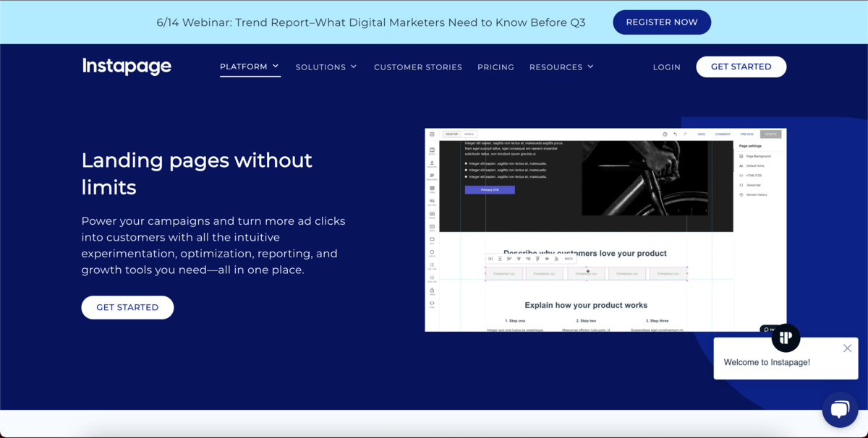Select the Box tool in editor preview sidebar
This screenshot has width=868, height=438.
(x=432, y=240)
